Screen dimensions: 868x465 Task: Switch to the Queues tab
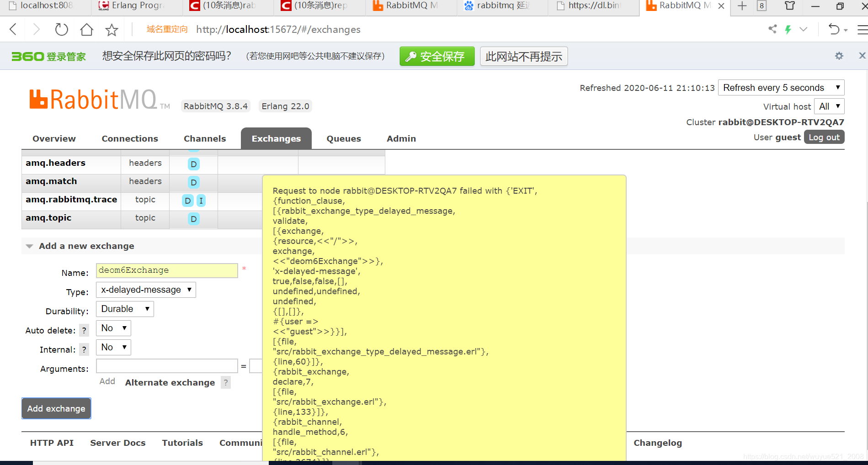[x=343, y=138]
